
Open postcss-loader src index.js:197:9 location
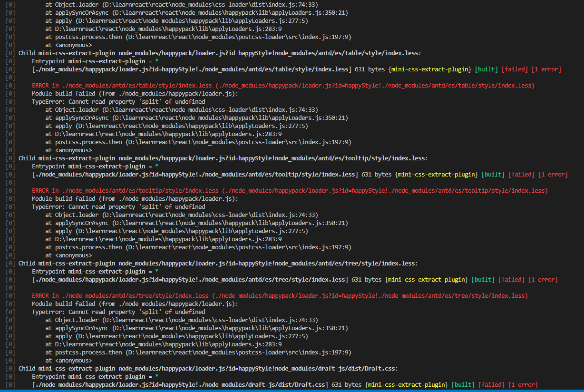click(x=200, y=142)
